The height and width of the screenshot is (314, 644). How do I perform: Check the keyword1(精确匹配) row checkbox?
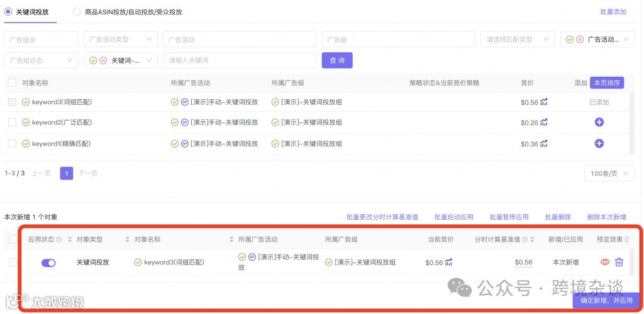tap(13, 143)
